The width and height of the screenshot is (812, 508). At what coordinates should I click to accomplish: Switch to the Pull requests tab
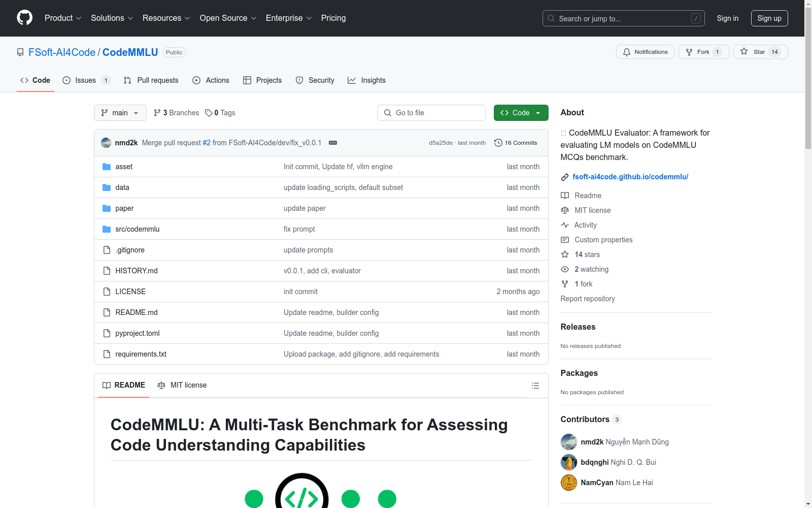click(x=151, y=80)
